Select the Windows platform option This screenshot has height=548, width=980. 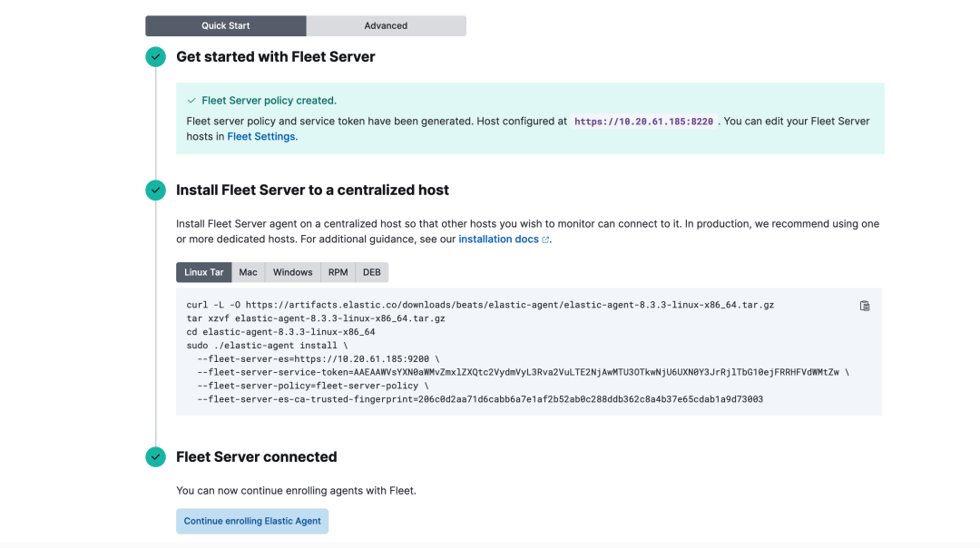[x=292, y=272]
